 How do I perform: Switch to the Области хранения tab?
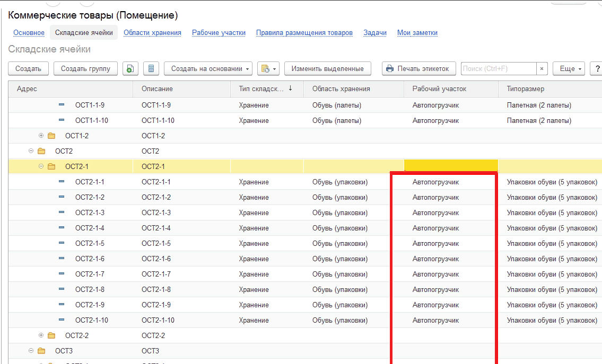coord(152,32)
